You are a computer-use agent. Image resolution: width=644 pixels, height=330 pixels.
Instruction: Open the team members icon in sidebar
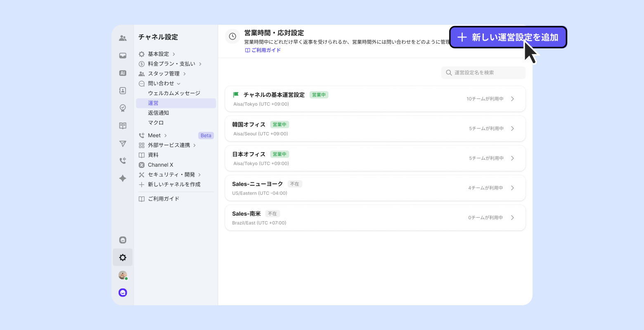(123, 38)
